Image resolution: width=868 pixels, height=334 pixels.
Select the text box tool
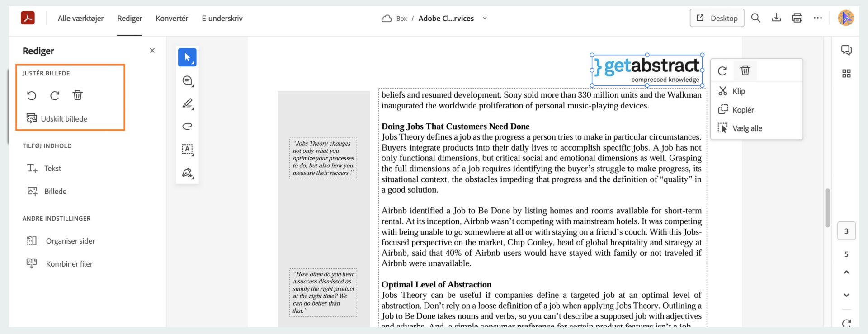[187, 149]
